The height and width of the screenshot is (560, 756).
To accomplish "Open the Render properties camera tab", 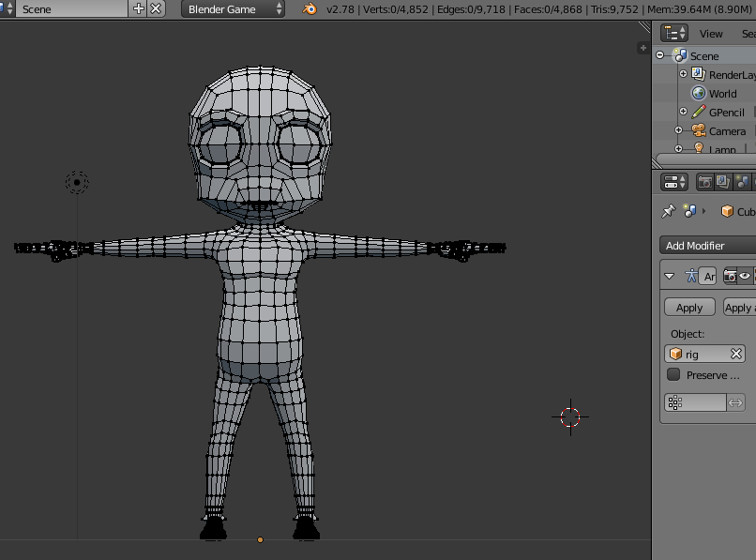I will [704, 182].
